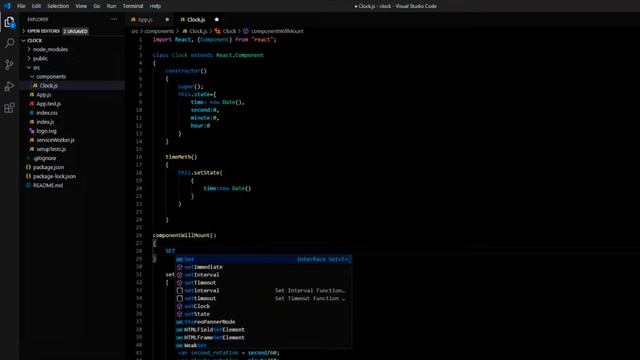Select the HTMLFrameSetElement suggestion
The height and width of the screenshot is (360, 640).
pos(263,338)
